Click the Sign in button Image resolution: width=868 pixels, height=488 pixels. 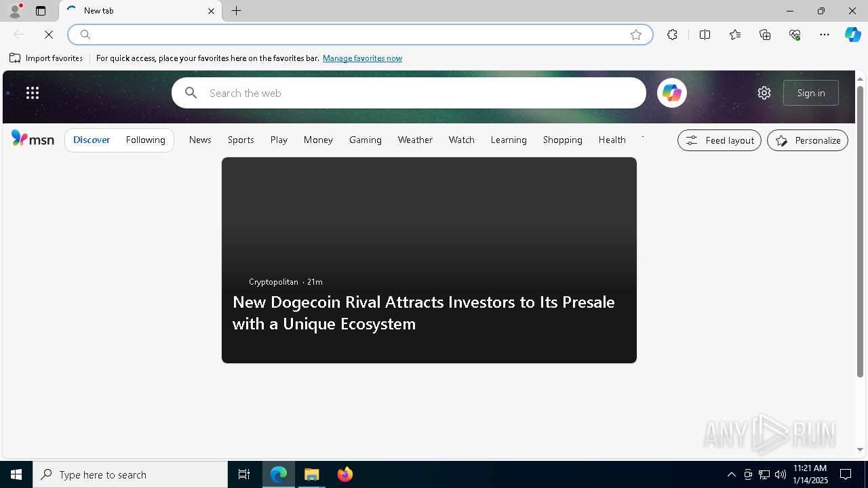811,93
